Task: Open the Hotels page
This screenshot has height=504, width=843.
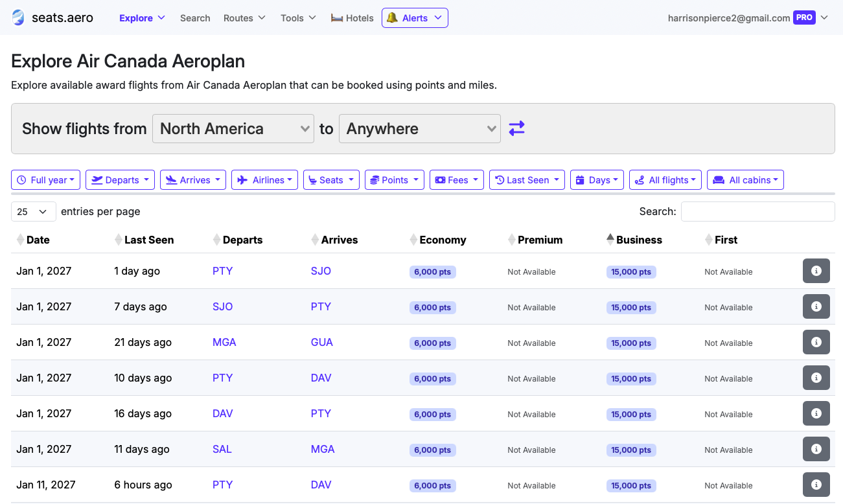Action: (x=352, y=18)
